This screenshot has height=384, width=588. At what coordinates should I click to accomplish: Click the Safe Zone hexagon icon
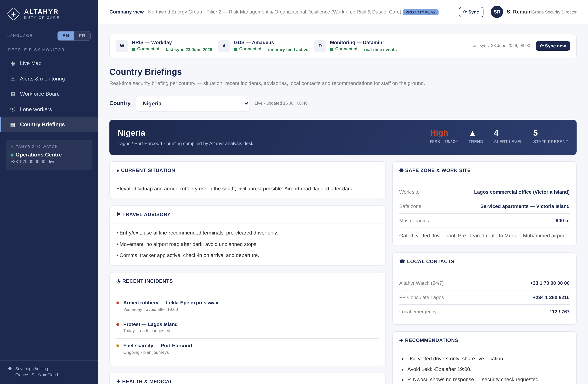401,170
